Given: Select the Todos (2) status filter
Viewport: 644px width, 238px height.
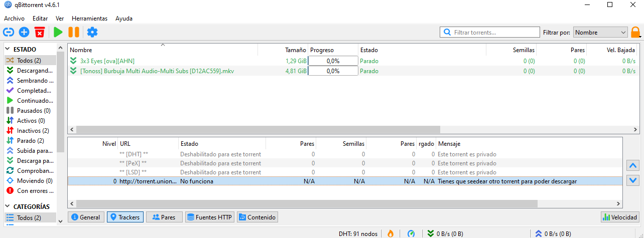Looking at the screenshot, I should [30, 61].
